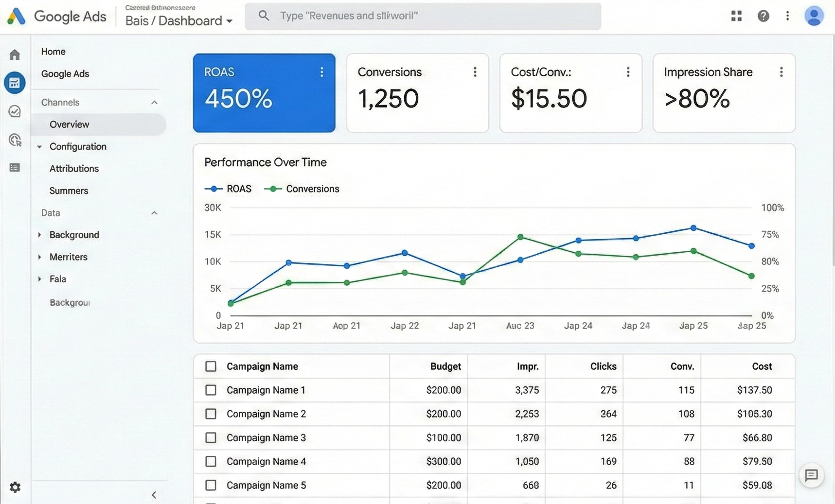Tick the checkbox for Campaign Name 5
Viewport: 835px width, 504px height.
211,485
